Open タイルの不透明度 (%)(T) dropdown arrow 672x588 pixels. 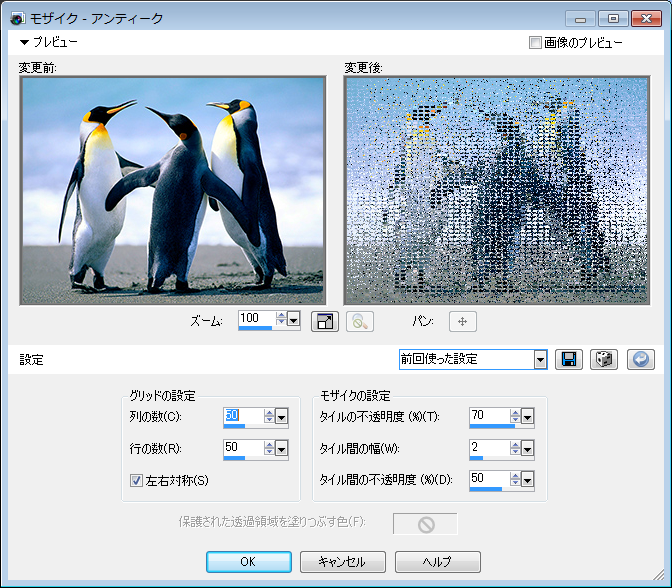click(528, 417)
